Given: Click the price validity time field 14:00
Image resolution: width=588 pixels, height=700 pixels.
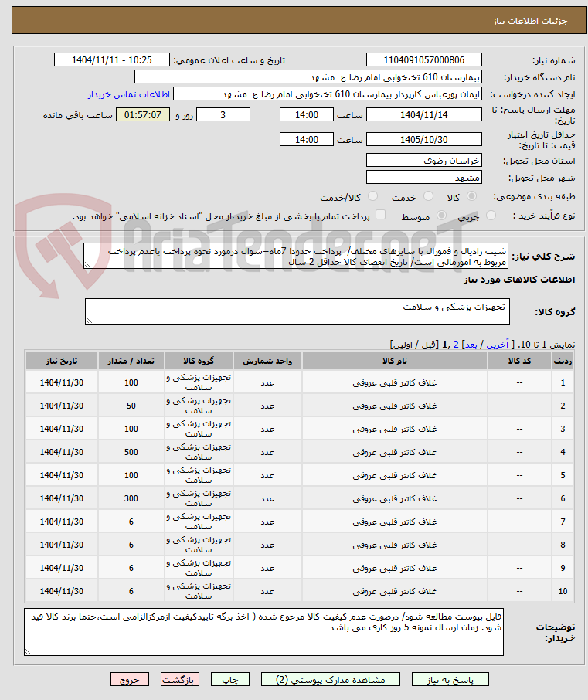Looking at the screenshot, I should tap(307, 139).
